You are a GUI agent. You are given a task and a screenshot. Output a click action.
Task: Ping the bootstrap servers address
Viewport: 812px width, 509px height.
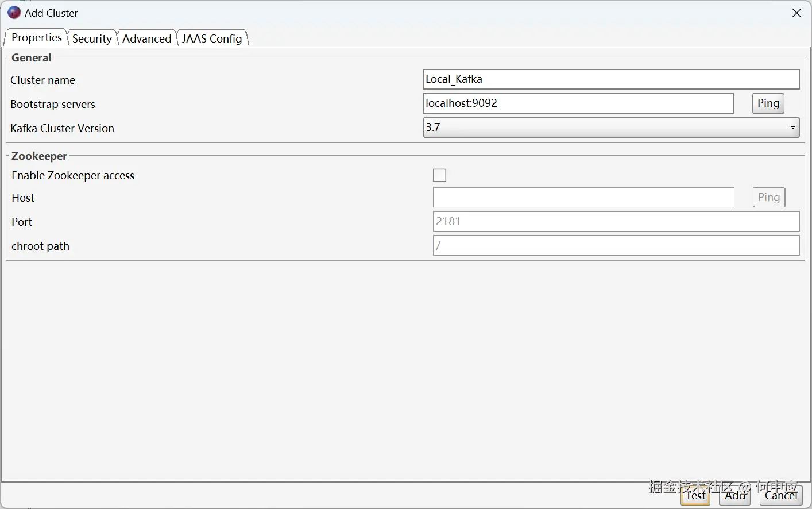768,103
